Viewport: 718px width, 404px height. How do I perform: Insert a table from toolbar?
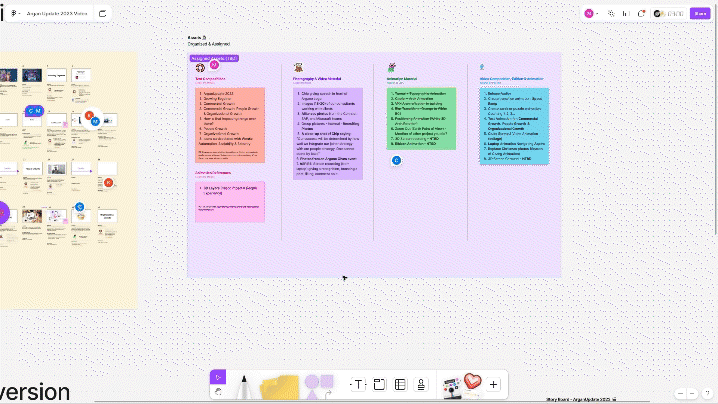[x=399, y=384]
